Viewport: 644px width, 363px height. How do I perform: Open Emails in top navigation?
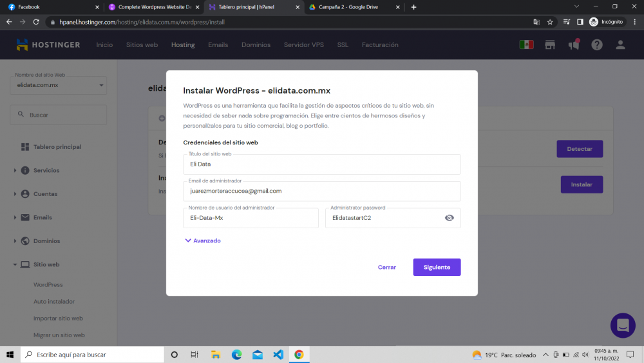pos(218,44)
